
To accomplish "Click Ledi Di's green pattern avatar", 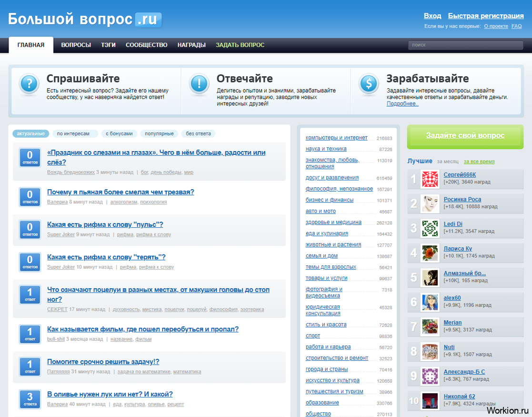I will 430,228.
